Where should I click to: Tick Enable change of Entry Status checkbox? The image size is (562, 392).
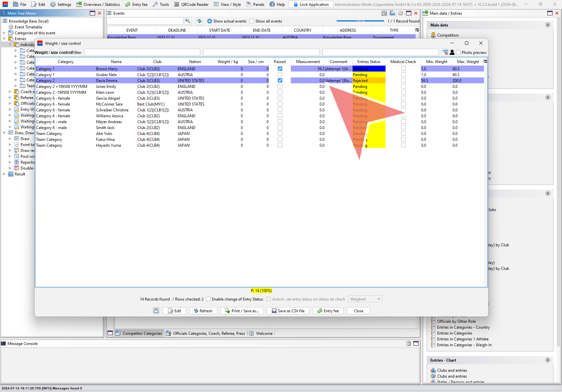pos(208,299)
